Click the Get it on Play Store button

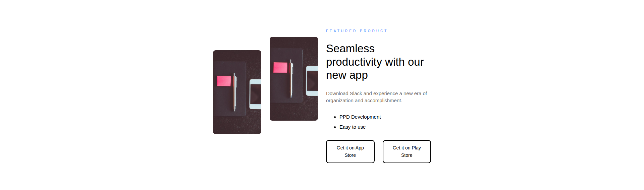[x=407, y=151]
